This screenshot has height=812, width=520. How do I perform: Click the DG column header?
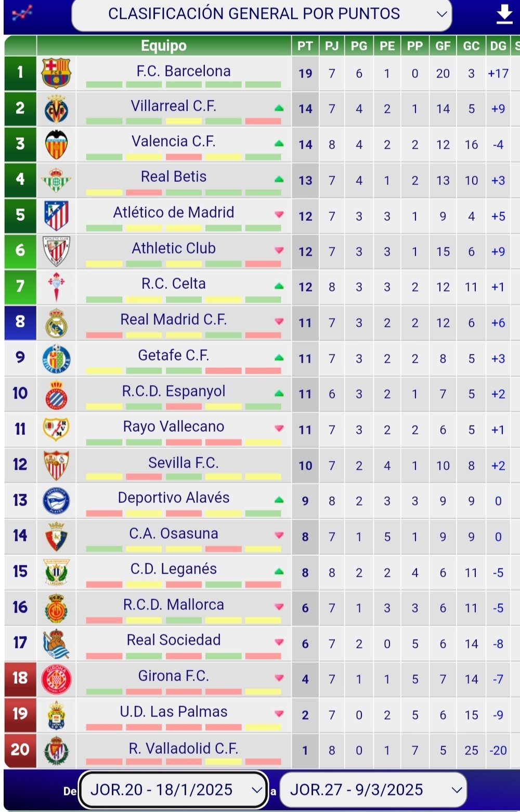[498, 46]
